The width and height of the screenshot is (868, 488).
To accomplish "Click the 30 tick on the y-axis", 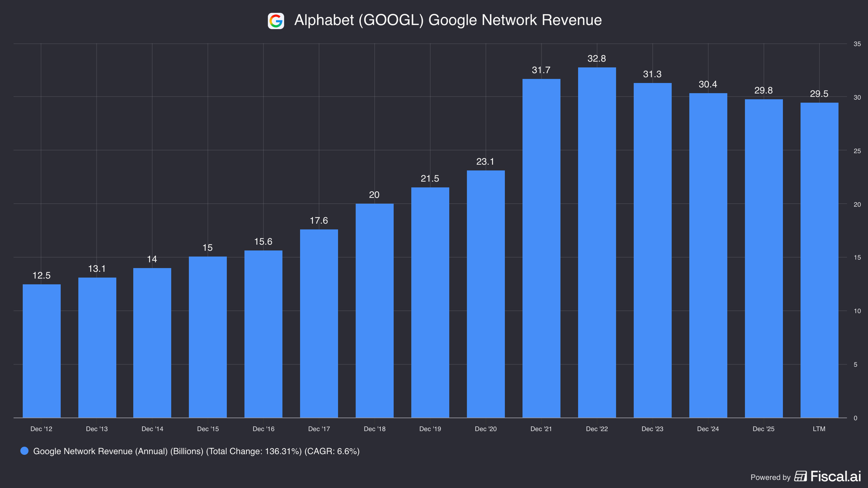I will click(x=857, y=98).
